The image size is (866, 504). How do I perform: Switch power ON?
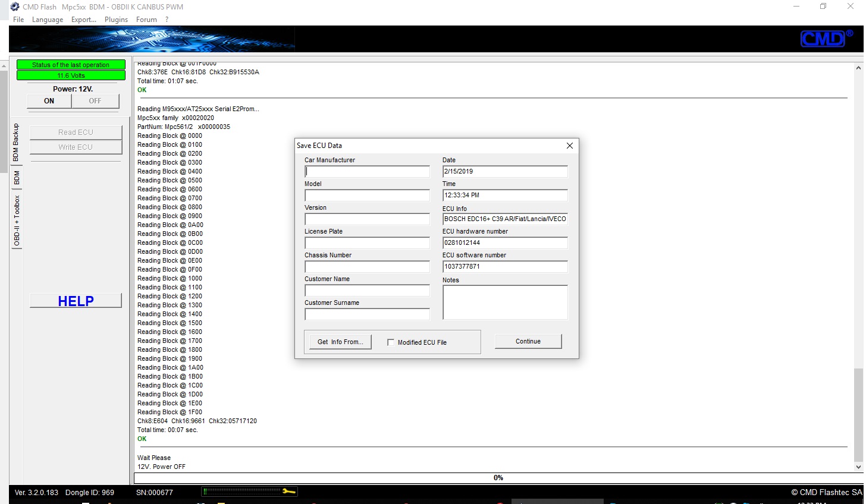point(49,101)
